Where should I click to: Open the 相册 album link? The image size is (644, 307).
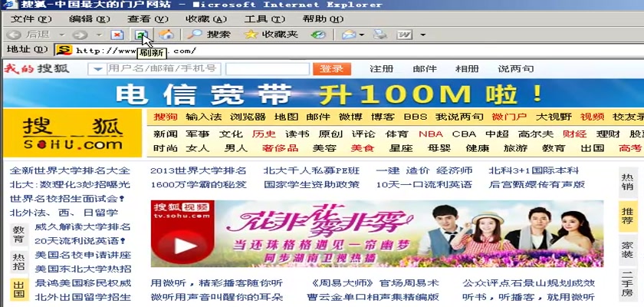(x=467, y=68)
